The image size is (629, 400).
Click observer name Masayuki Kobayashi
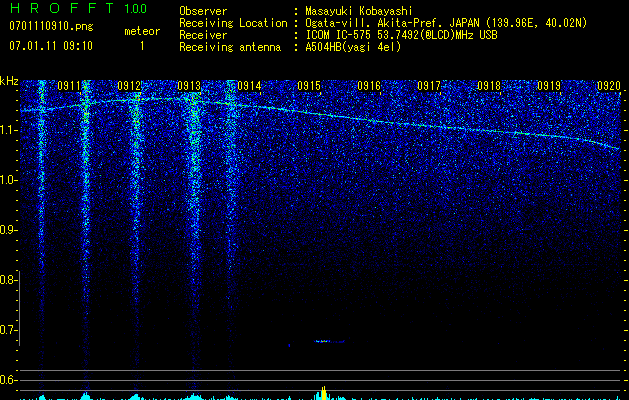[359, 11]
